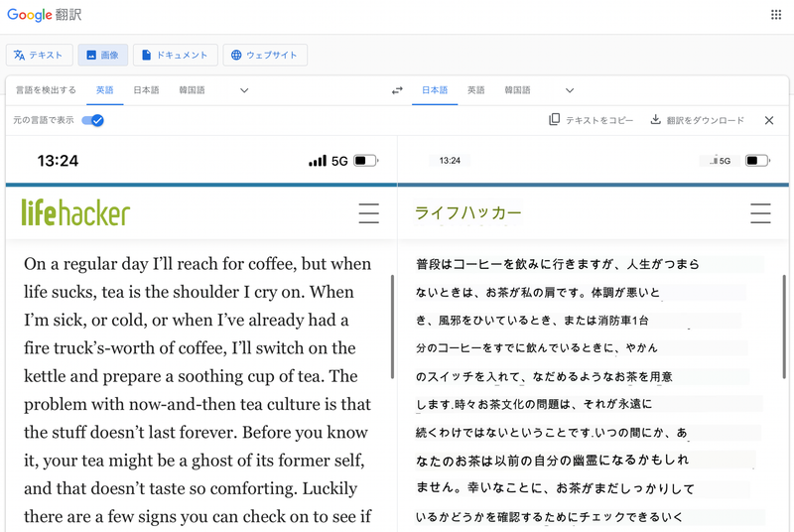Clear the image with the X button
Image resolution: width=794 pixels, height=532 pixels.
click(x=769, y=120)
